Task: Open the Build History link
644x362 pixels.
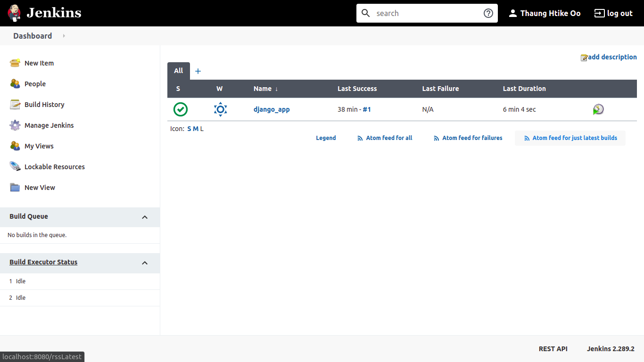Action: (x=44, y=105)
